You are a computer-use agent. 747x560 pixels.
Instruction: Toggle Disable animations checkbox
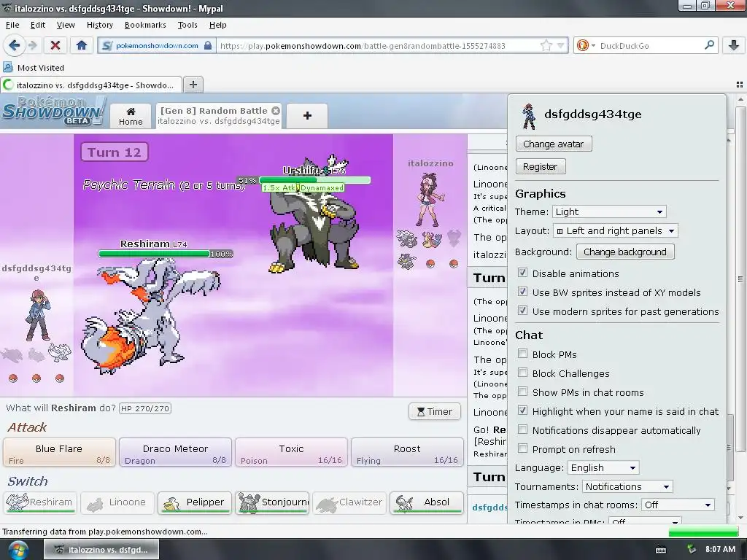522,273
